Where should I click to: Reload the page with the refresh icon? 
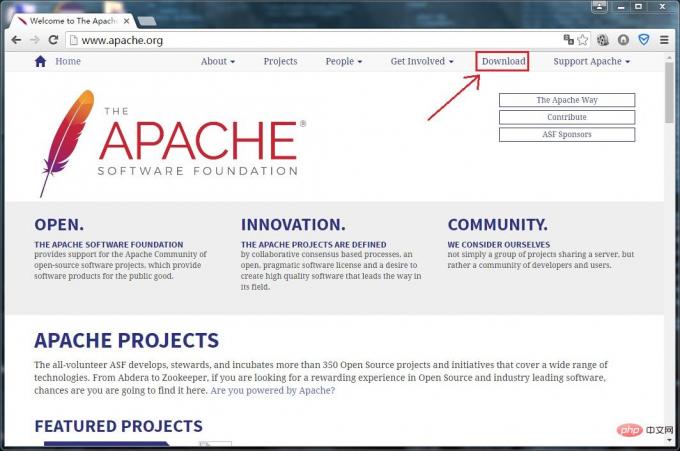click(53, 40)
